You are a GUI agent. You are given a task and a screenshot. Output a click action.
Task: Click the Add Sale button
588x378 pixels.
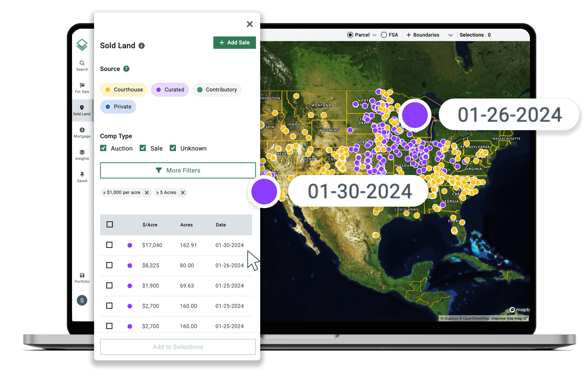(x=234, y=42)
